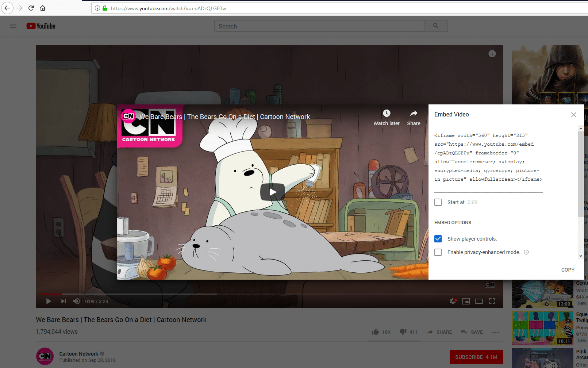Click the browser address bar URL
The width and height of the screenshot is (588, 368).
168,8
